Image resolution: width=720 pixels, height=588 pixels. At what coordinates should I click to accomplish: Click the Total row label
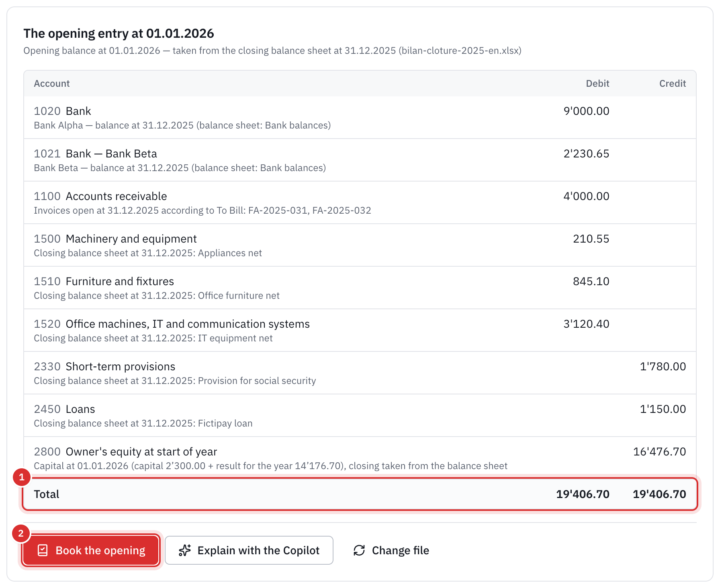pyautogui.click(x=47, y=494)
